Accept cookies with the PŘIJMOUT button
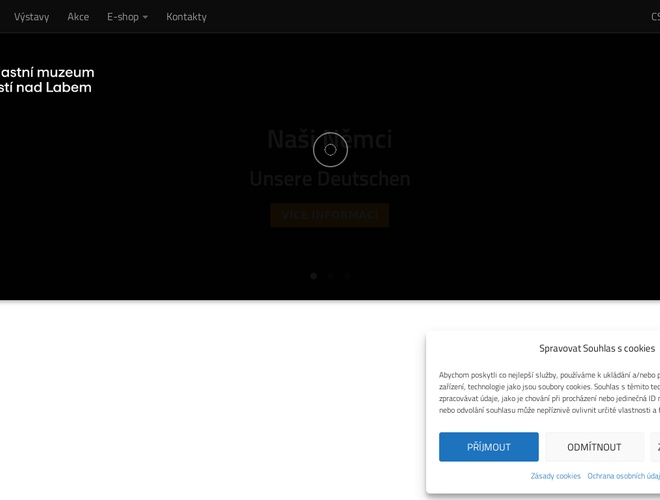660x500 pixels. click(488, 447)
